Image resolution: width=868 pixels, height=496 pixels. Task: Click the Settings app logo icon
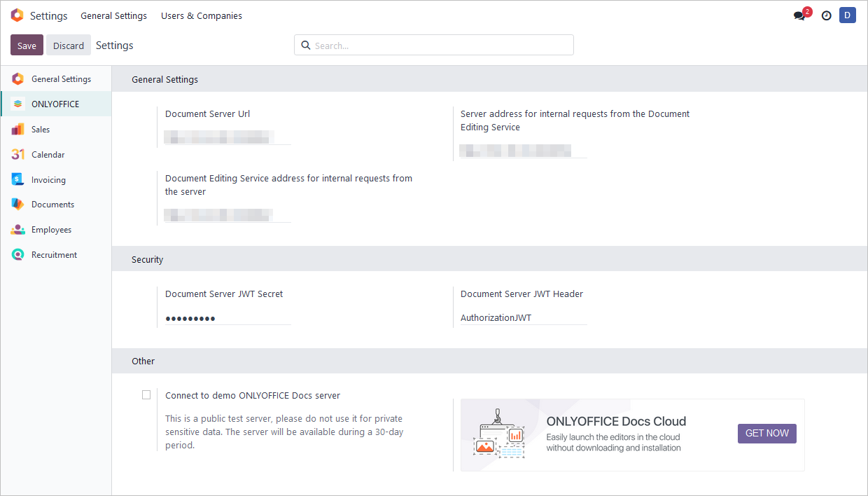point(17,15)
